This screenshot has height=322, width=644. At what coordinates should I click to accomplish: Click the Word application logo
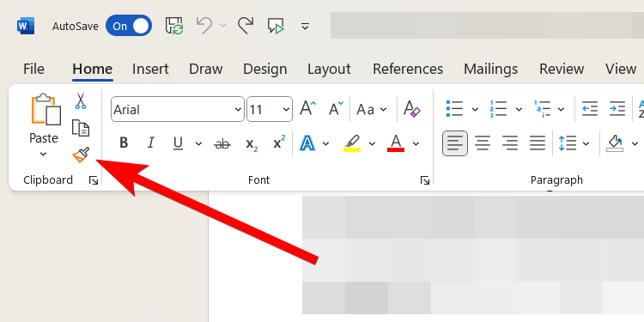[26, 27]
